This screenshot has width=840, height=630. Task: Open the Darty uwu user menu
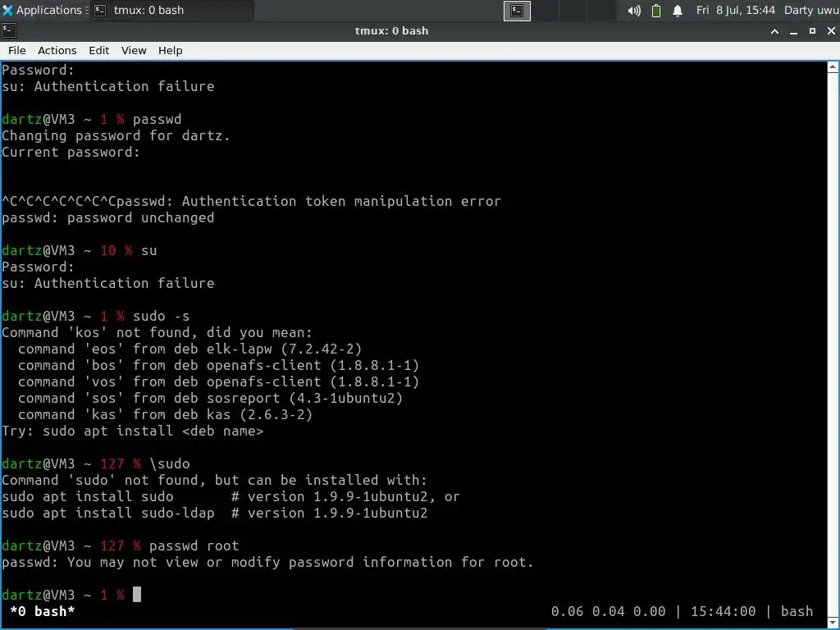pyautogui.click(x=811, y=10)
